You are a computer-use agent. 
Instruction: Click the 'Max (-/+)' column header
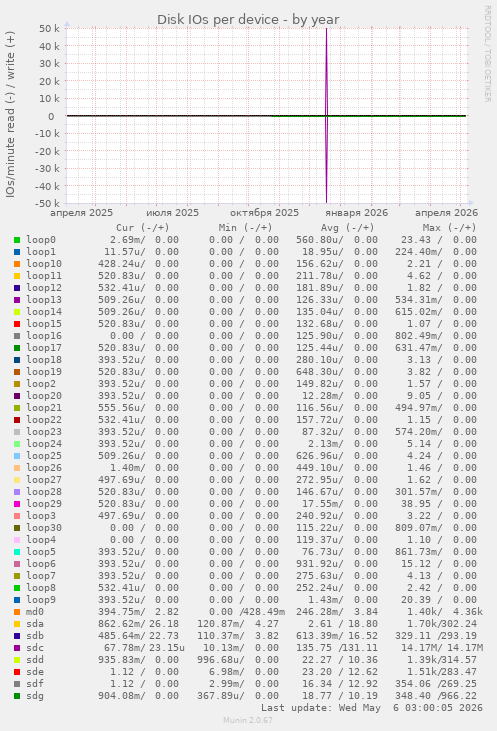pos(449,228)
